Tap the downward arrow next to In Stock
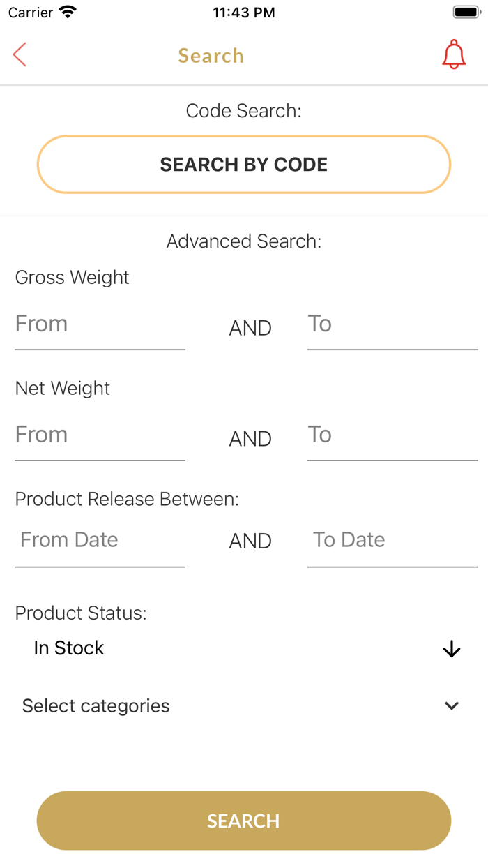 coord(451,648)
